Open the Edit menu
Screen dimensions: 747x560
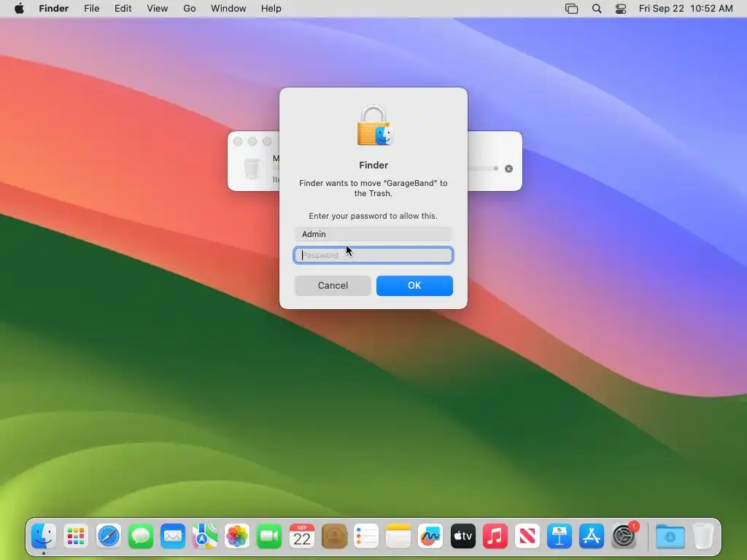click(x=123, y=9)
